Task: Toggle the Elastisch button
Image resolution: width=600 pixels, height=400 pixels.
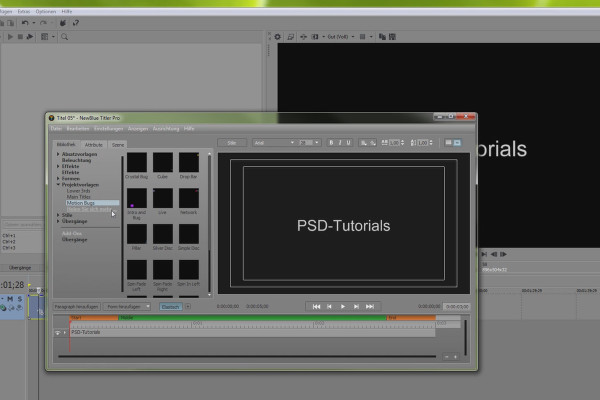Action: pos(170,307)
